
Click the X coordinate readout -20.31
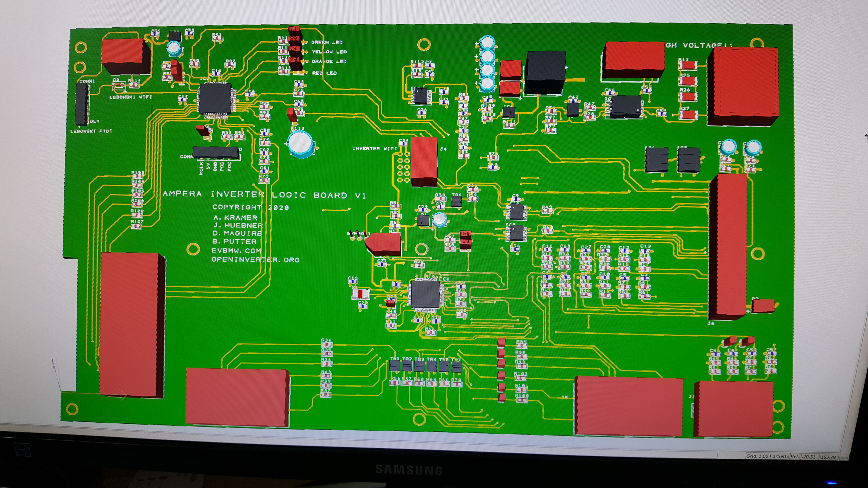pos(809,457)
